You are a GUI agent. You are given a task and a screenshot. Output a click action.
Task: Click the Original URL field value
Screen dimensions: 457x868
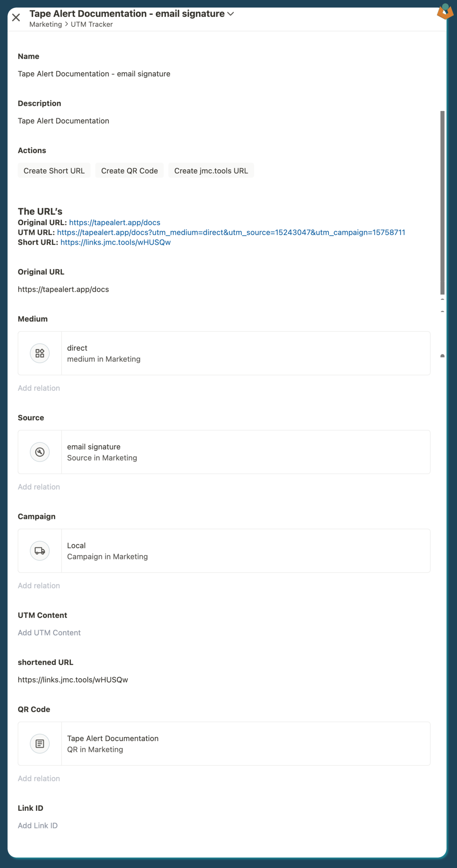(x=63, y=289)
